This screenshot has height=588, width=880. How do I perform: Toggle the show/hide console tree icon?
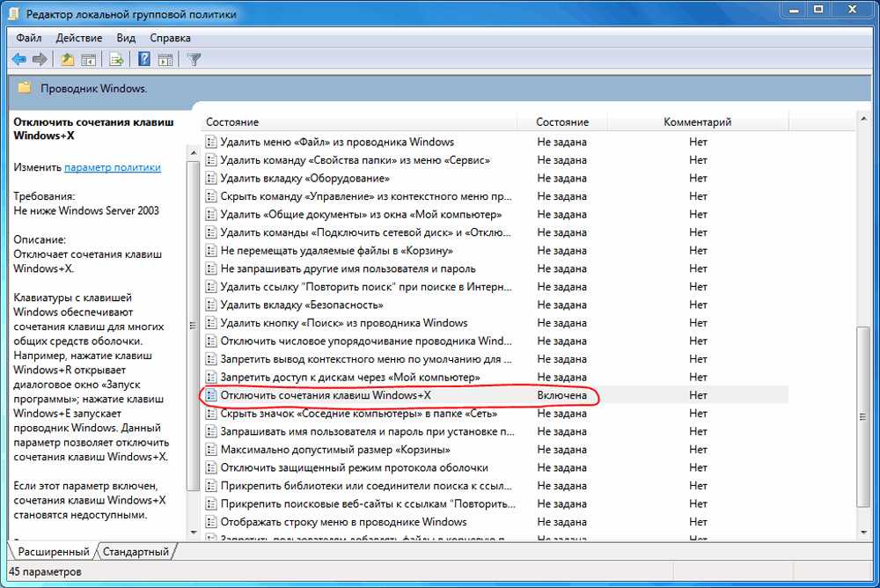(x=88, y=60)
